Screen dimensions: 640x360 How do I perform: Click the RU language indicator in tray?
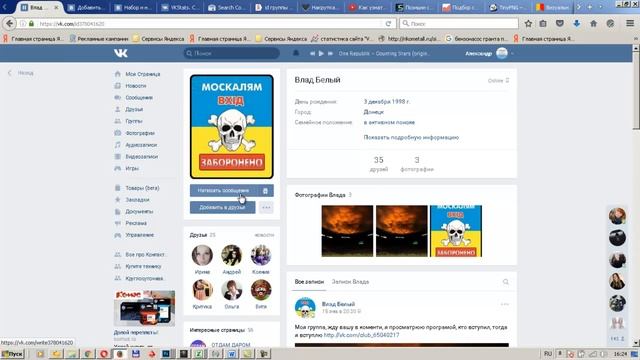click(x=548, y=353)
